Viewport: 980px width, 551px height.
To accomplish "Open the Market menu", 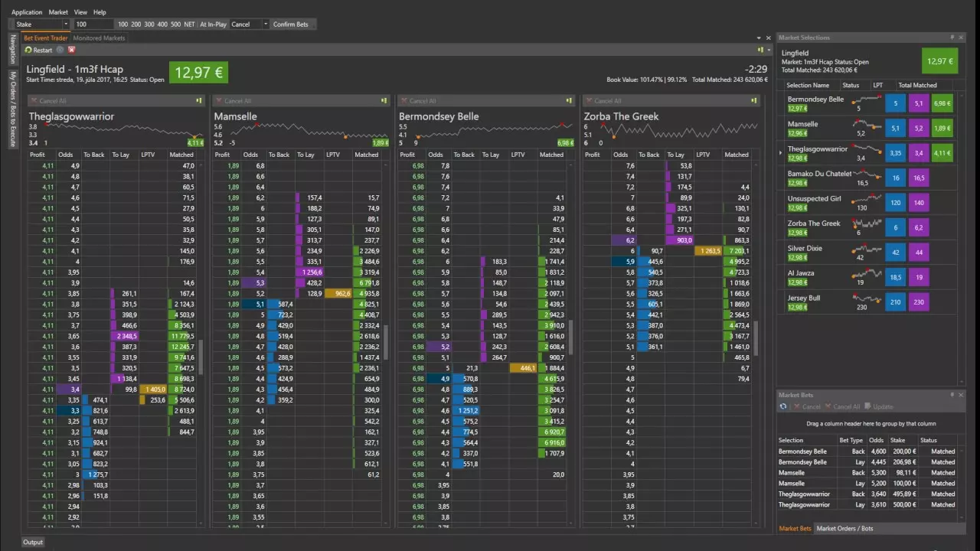I will (x=58, y=12).
